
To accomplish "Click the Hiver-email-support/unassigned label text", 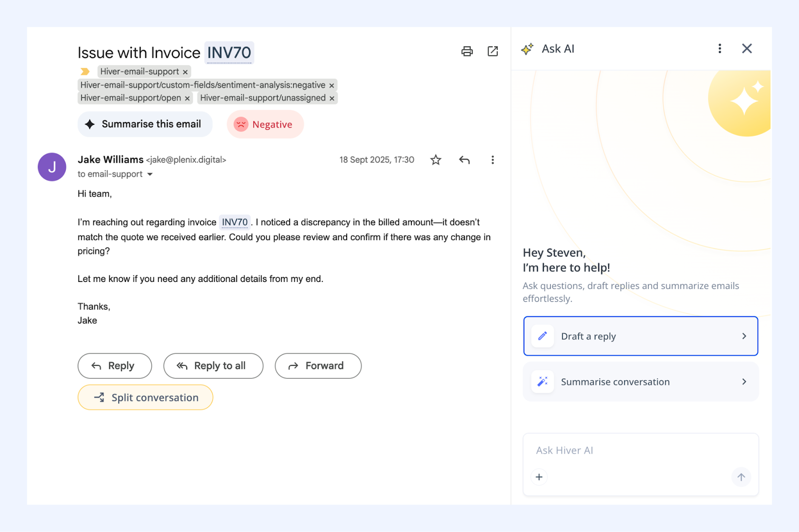I will 263,98.
